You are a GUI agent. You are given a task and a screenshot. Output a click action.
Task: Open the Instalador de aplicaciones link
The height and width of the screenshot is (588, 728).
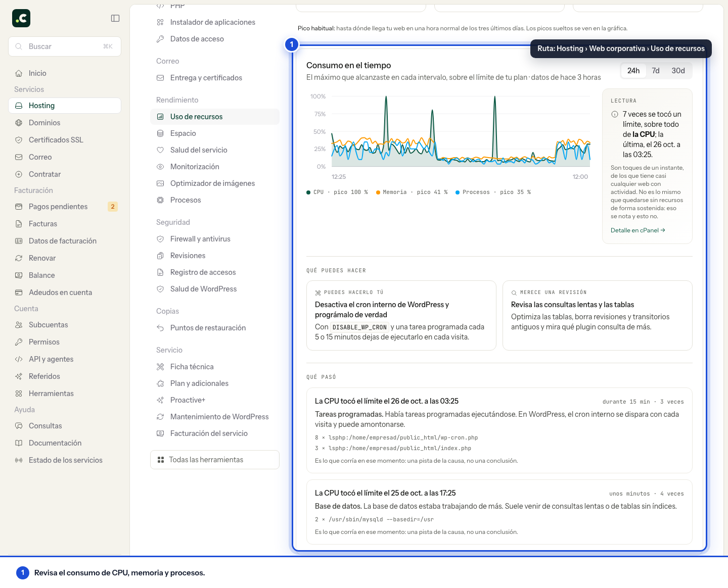point(215,22)
